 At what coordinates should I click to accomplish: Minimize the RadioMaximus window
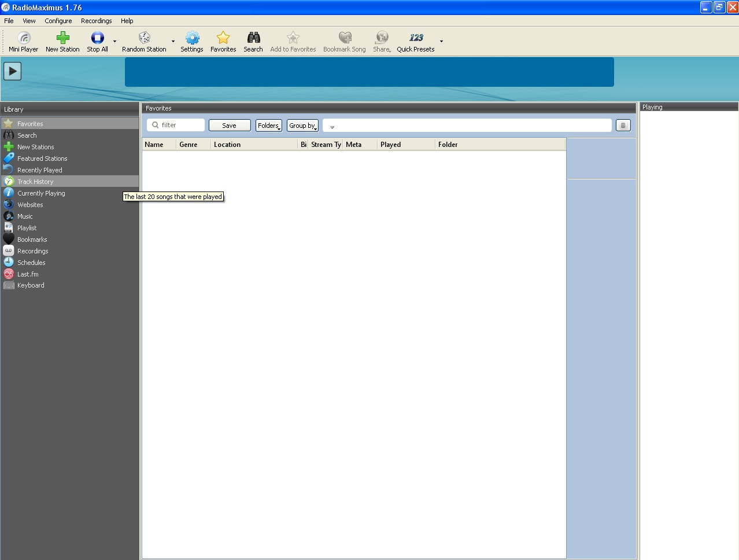[706, 8]
